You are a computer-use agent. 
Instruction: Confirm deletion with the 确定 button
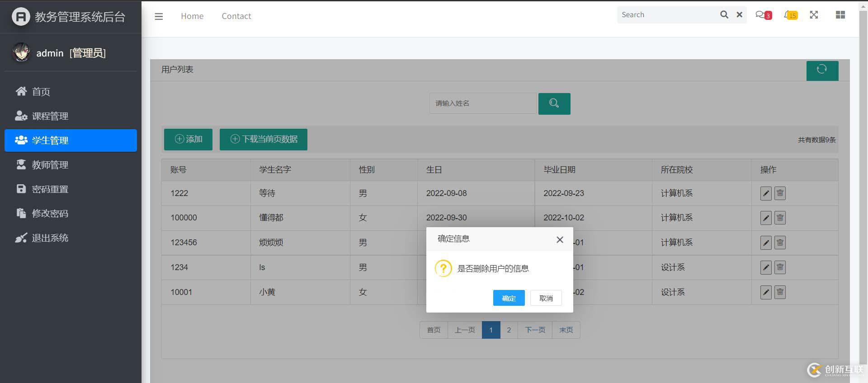click(x=509, y=298)
